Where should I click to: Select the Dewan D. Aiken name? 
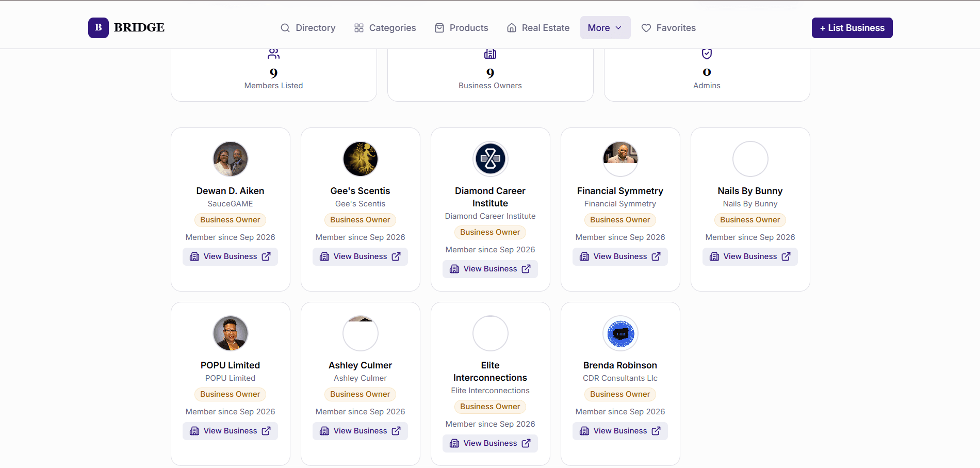click(x=230, y=191)
